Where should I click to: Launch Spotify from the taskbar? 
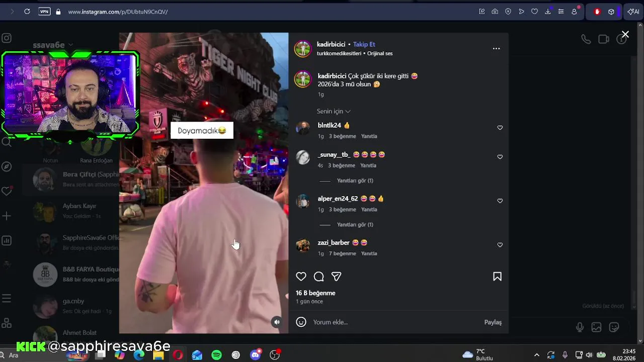click(216, 355)
